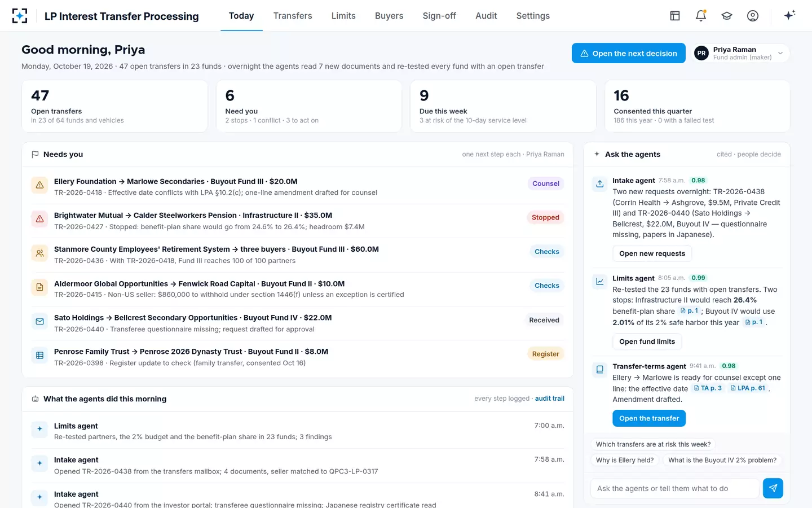812x508 pixels.
Task: Click the envelope icon on Sato Holdings row
Action: pyautogui.click(x=39, y=321)
